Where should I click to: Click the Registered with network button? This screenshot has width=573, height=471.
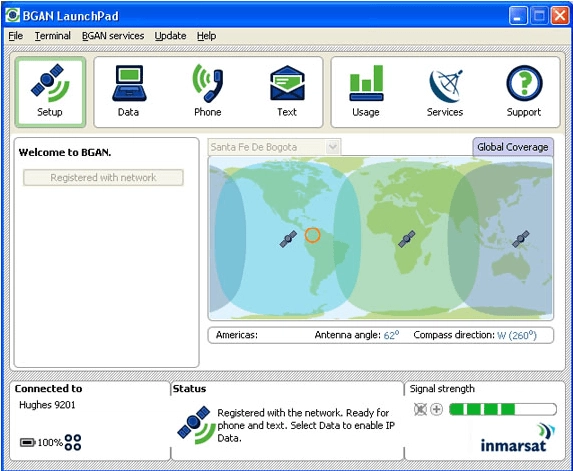pyautogui.click(x=103, y=178)
